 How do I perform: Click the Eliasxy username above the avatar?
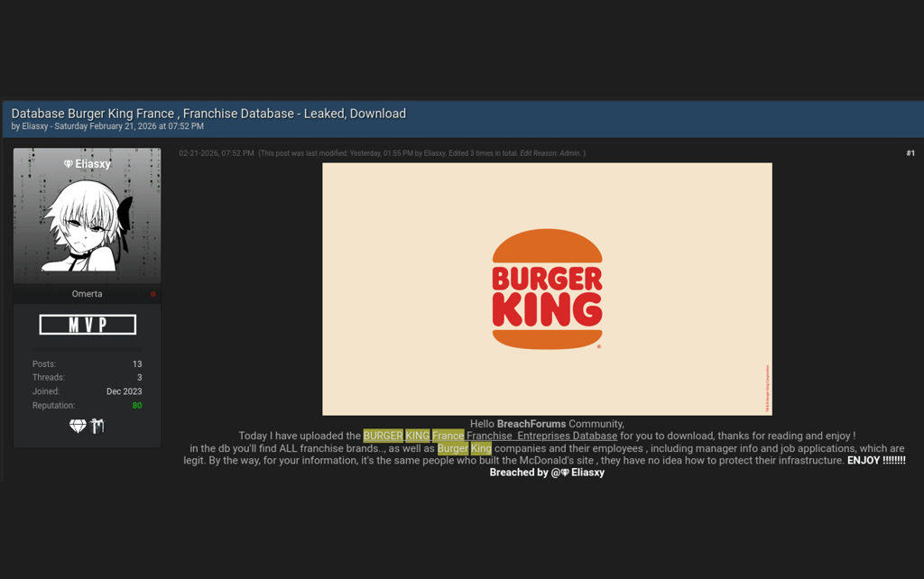93,164
